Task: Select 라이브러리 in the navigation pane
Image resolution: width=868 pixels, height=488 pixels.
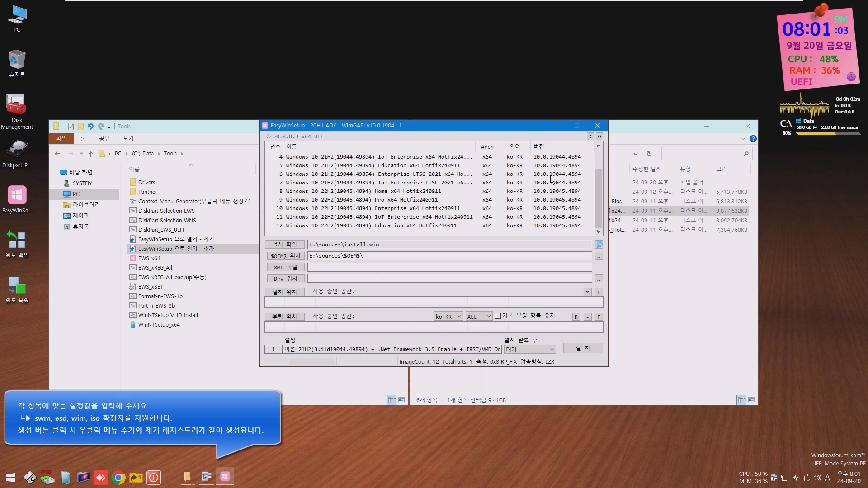Action: click(86, 205)
